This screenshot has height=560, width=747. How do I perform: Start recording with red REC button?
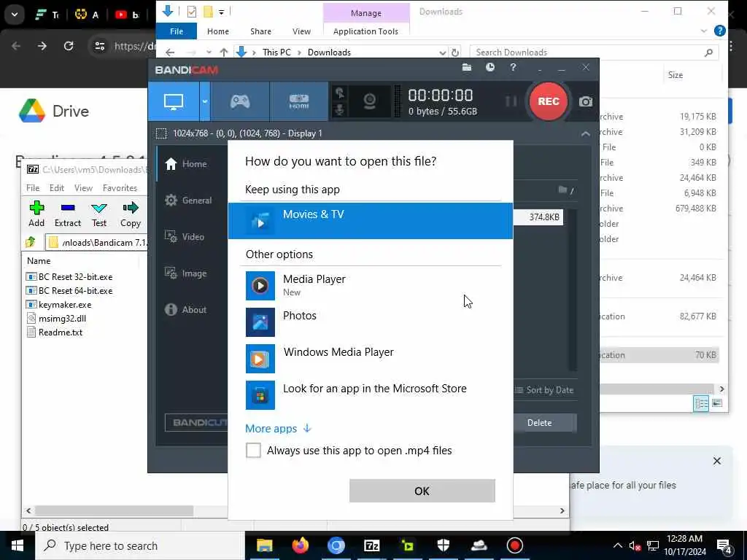(549, 101)
